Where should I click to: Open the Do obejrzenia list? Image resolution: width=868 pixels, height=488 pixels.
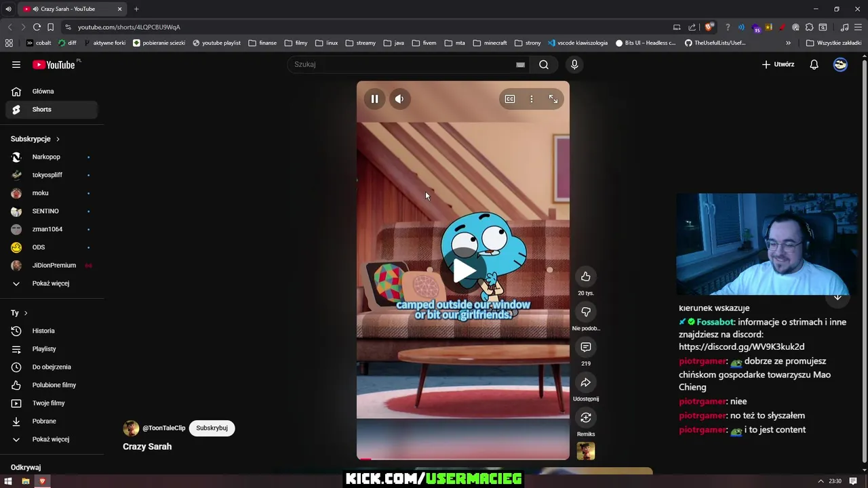[x=52, y=367]
